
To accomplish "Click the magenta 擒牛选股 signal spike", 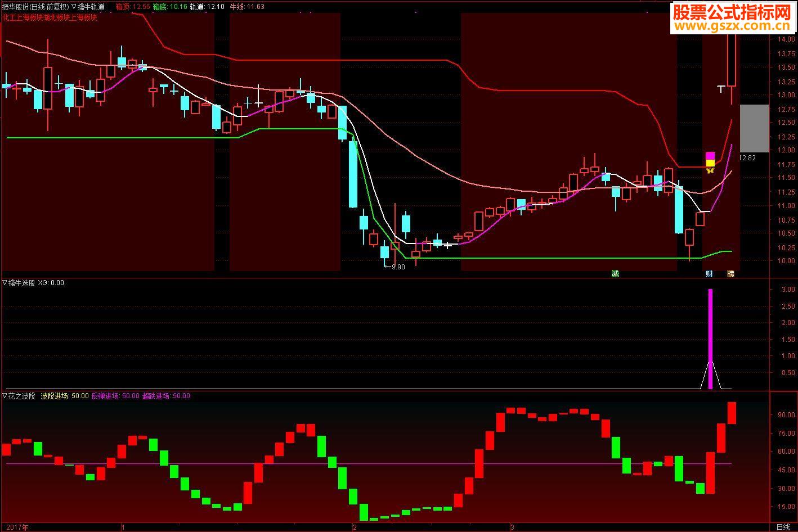I will click(x=710, y=339).
